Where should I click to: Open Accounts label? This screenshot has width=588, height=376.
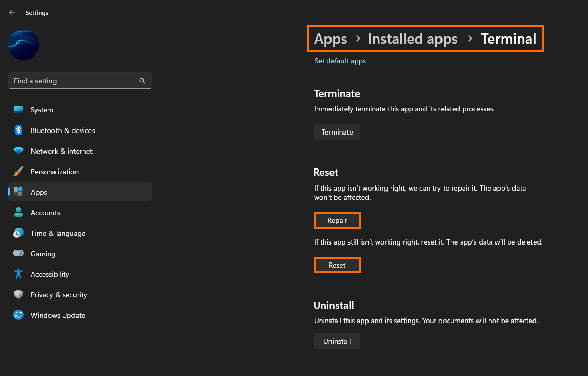[x=45, y=213]
